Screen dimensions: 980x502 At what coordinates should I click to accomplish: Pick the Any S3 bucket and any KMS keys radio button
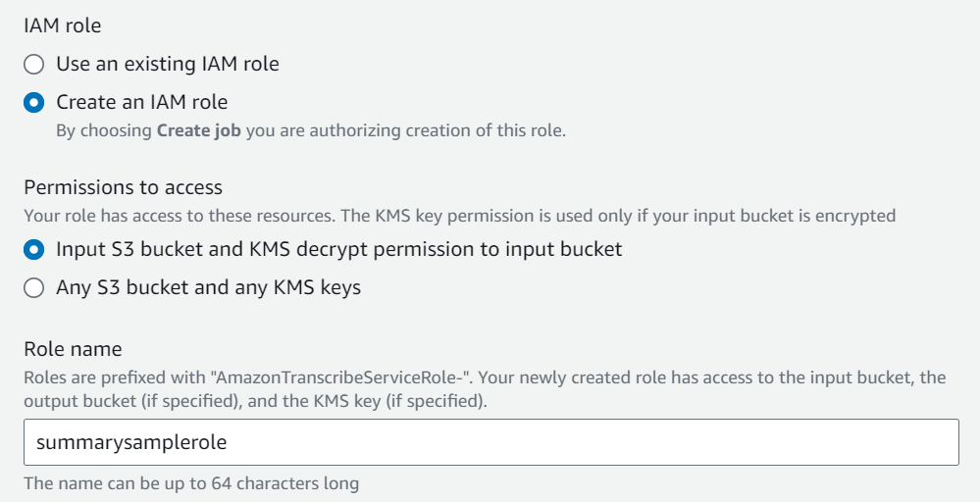[x=34, y=288]
